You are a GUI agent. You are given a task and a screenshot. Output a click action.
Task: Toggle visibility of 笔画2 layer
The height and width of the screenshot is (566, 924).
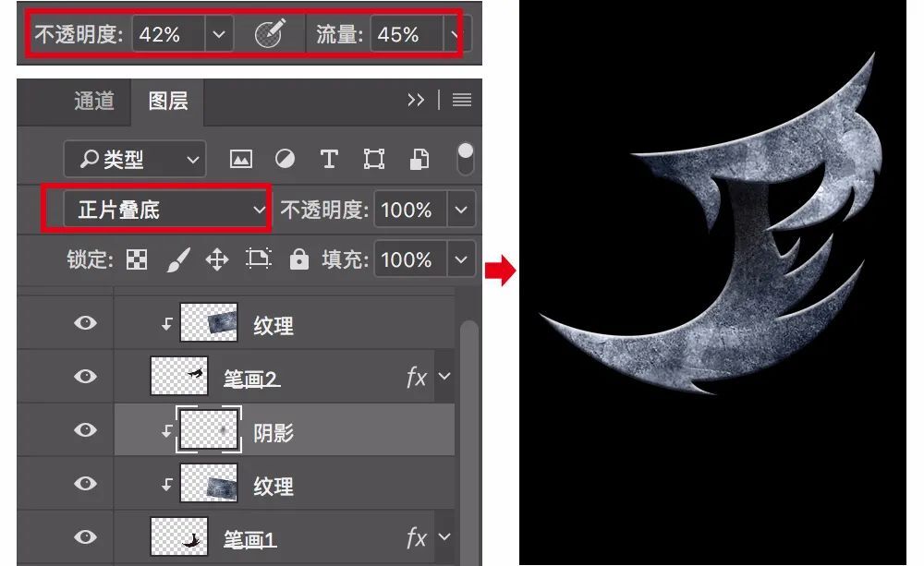85,376
